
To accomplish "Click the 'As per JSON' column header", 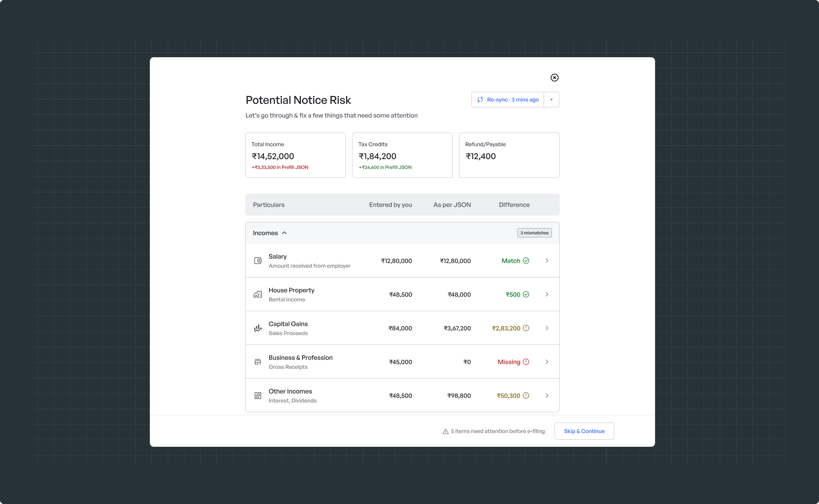I will coord(452,205).
